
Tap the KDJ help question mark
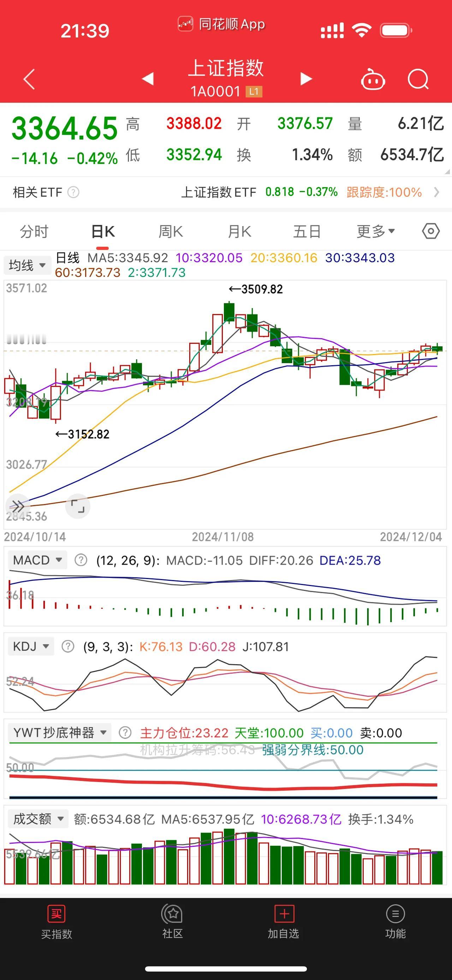pyautogui.click(x=68, y=647)
